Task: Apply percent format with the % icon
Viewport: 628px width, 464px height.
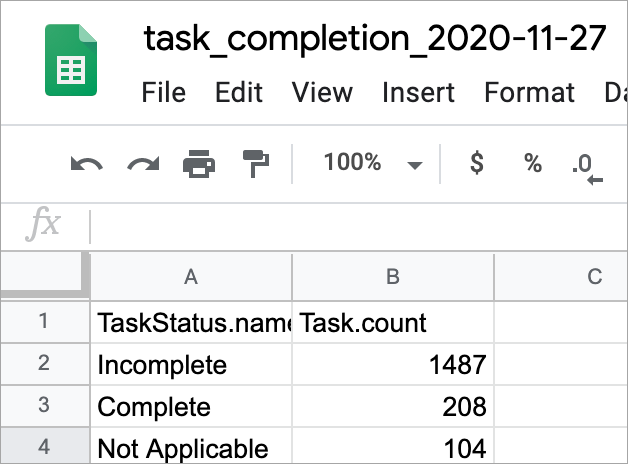Action: (x=533, y=163)
